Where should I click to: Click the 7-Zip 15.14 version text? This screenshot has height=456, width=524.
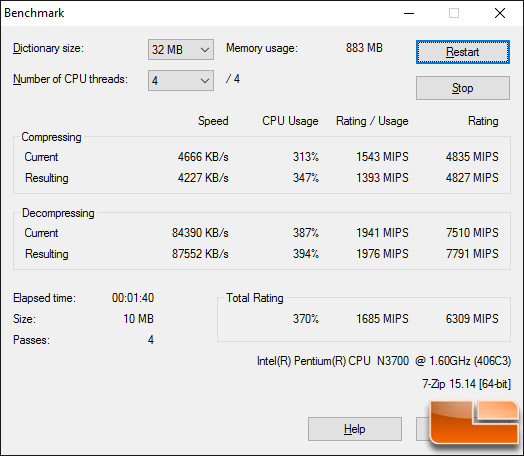467,384
